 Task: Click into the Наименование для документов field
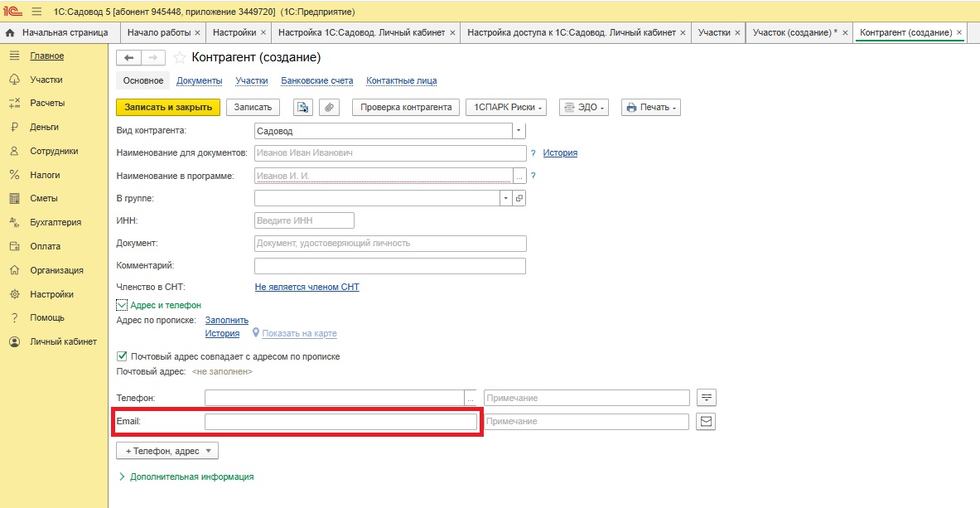(x=391, y=153)
